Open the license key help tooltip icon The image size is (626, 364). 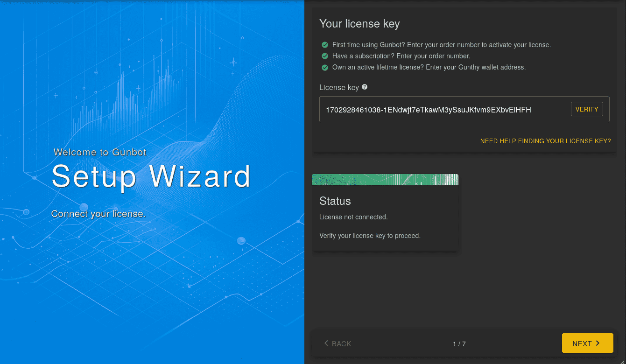pyautogui.click(x=365, y=87)
